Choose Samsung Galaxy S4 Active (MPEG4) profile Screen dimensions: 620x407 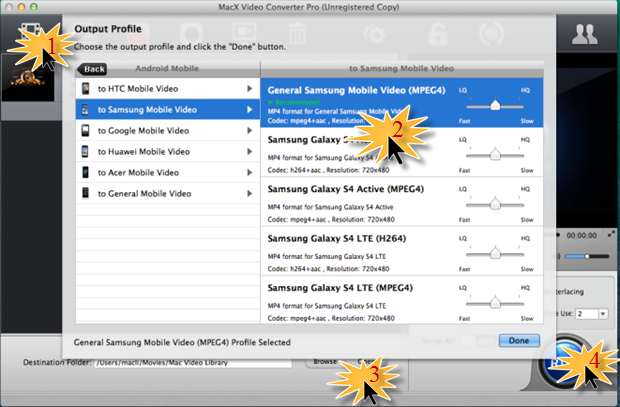[402, 202]
